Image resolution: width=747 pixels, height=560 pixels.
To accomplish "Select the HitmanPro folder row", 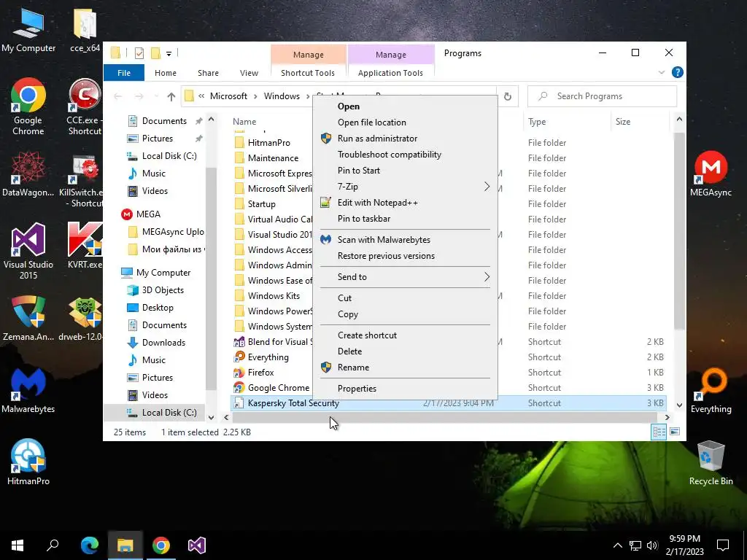I will pos(268,142).
